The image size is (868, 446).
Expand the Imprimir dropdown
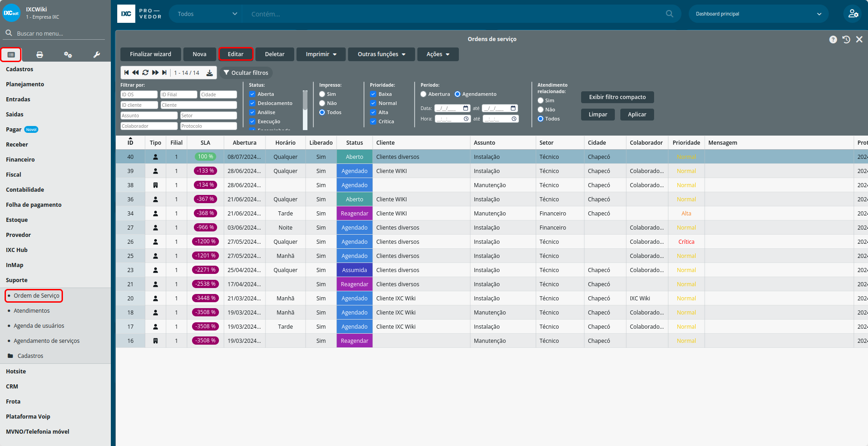(321, 54)
